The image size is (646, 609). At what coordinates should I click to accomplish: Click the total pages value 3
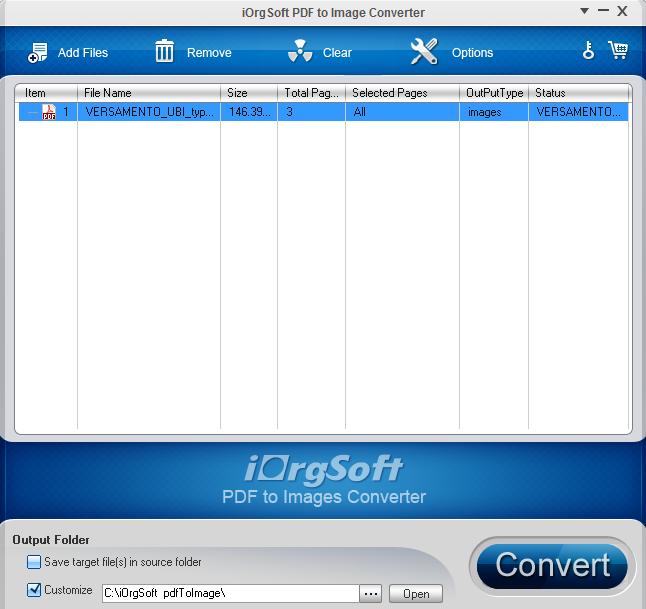[311, 112]
